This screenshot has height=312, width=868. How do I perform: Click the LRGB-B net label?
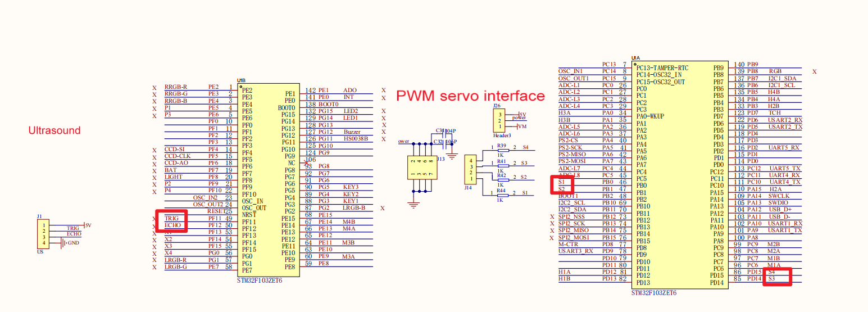coord(355,207)
